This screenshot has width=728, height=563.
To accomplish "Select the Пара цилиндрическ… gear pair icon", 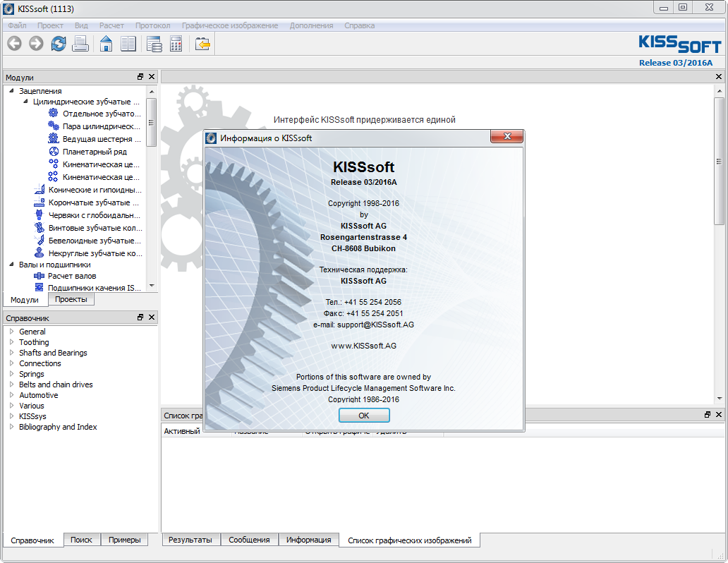I will tap(54, 126).
